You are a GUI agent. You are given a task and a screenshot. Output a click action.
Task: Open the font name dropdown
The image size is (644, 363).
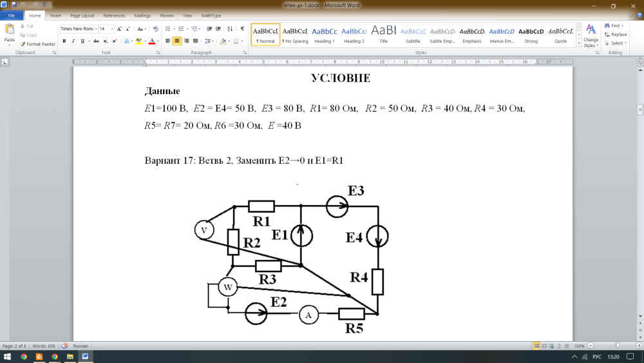click(95, 29)
